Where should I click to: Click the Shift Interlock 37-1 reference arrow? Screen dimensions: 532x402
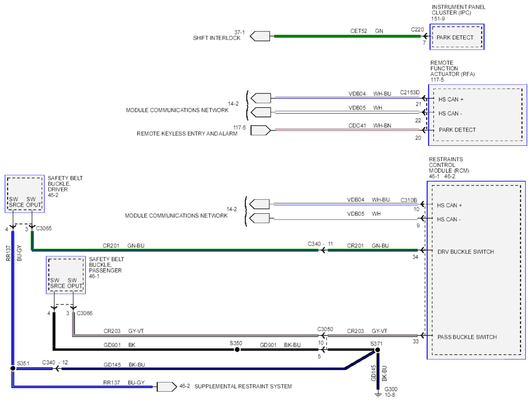click(x=260, y=36)
